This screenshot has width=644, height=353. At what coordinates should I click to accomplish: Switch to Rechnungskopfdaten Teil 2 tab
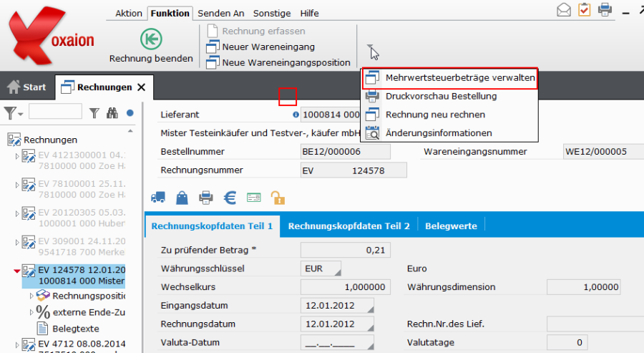tap(348, 226)
